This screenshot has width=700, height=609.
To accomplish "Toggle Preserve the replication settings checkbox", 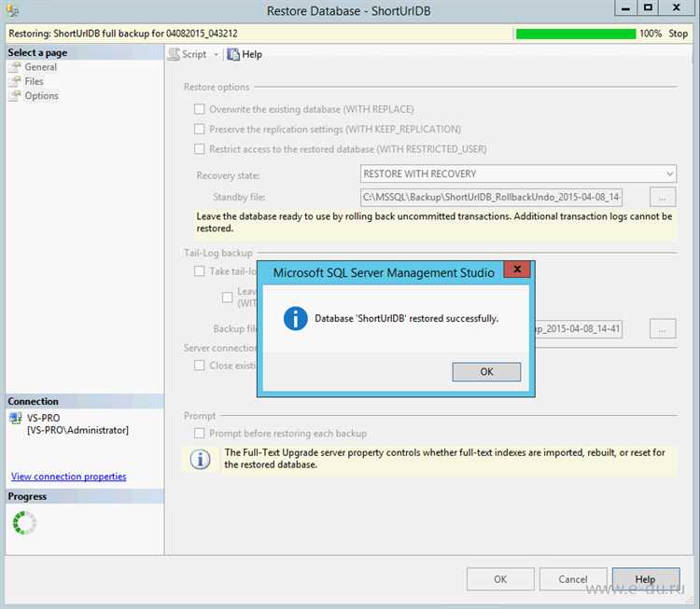I will [200, 130].
